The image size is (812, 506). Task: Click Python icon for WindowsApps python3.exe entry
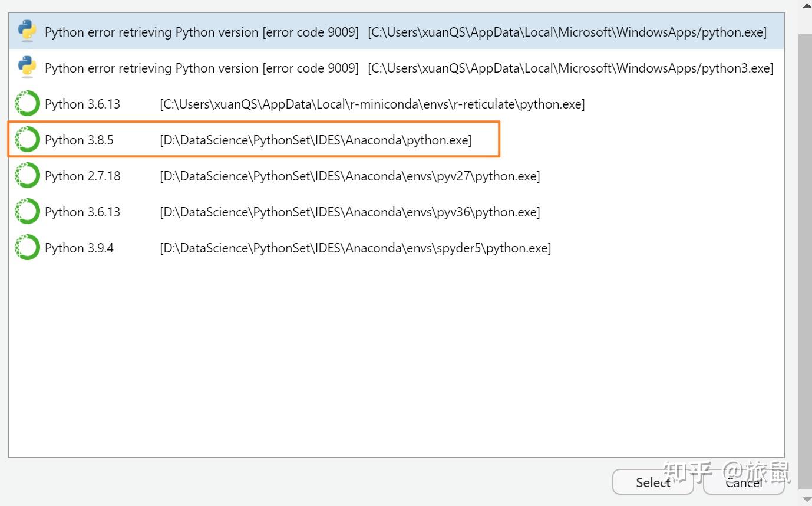(x=27, y=68)
